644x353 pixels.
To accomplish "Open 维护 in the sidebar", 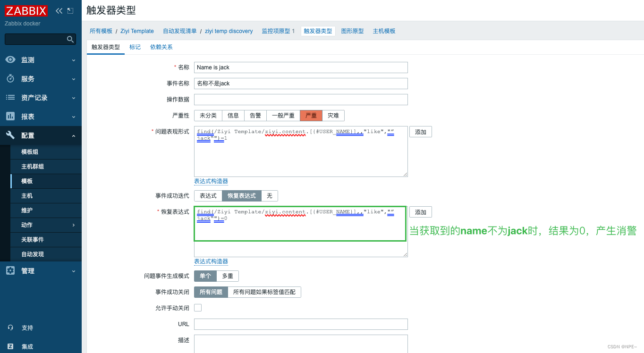I will [x=46, y=210].
